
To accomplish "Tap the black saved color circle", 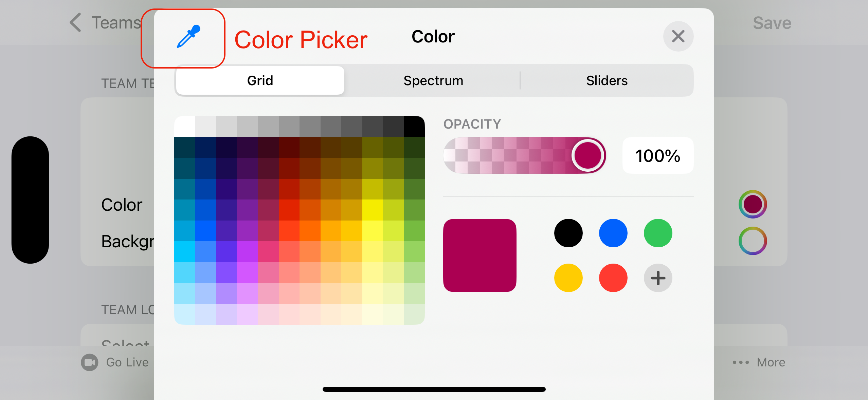I will (x=568, y=233).
